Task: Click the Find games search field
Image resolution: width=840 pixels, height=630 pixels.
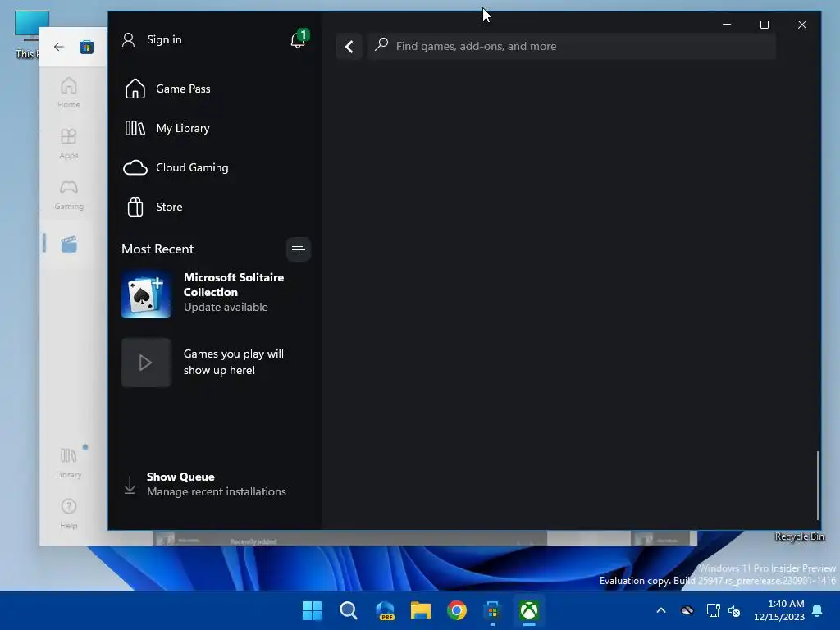Action: pos(572,46)
